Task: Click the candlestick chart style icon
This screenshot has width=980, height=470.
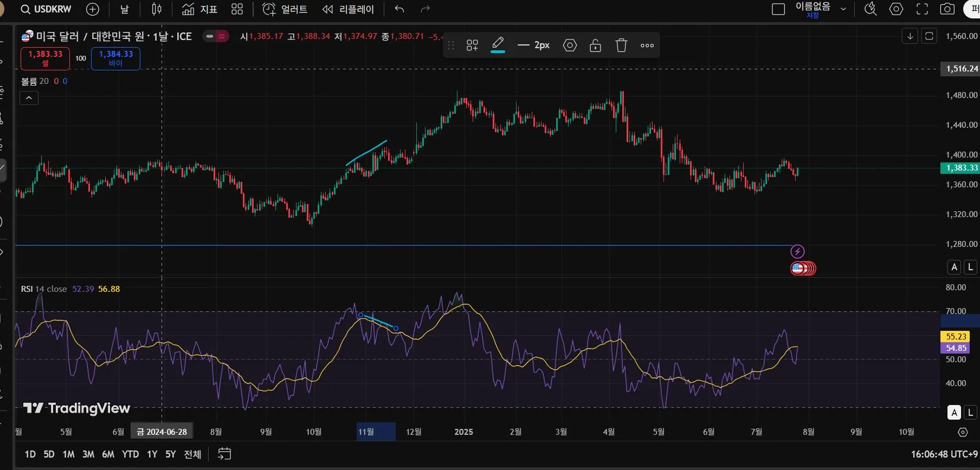Action: 157,9
